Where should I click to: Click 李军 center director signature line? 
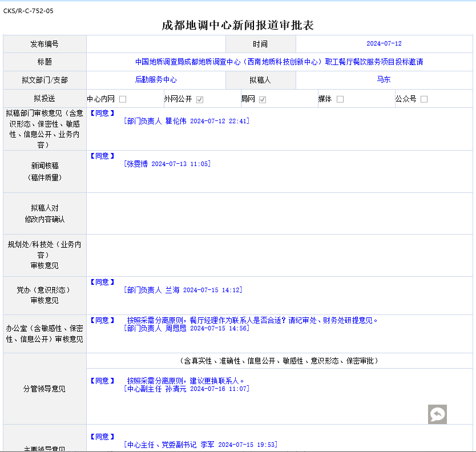coord(200,445)
